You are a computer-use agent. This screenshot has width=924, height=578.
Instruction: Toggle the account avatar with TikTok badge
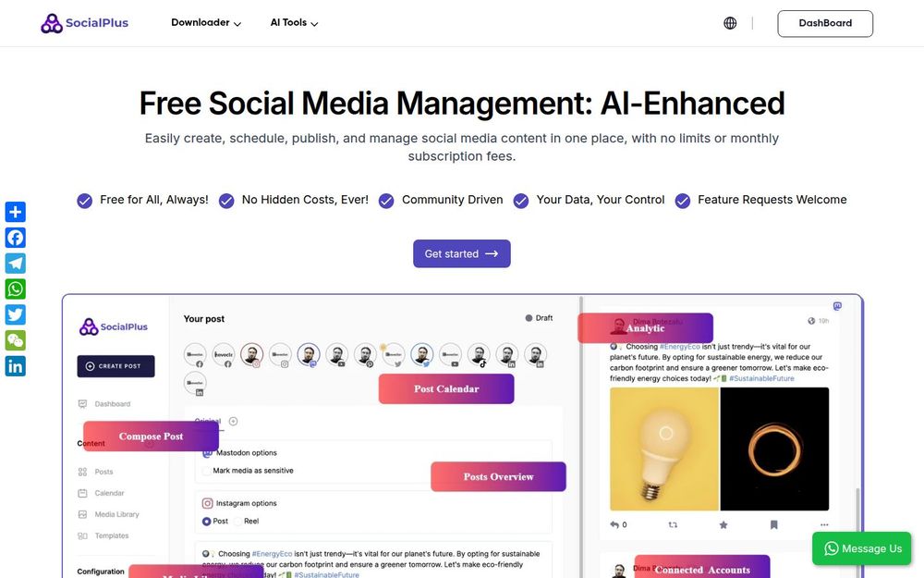(479, 354)
